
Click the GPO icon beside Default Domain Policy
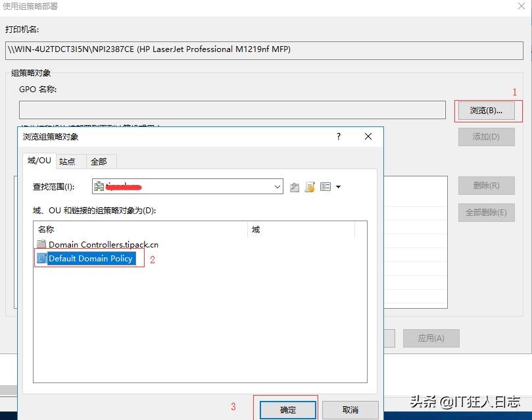tap(43, 258)
